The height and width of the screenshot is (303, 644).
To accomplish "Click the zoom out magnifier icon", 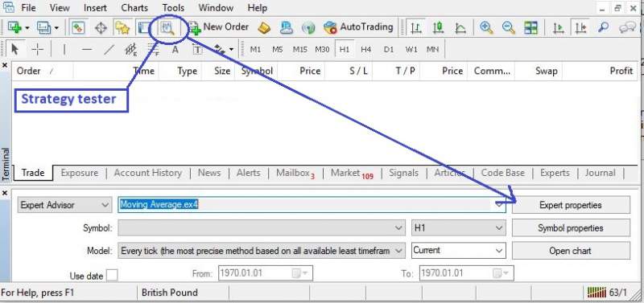I will [509, 28].
